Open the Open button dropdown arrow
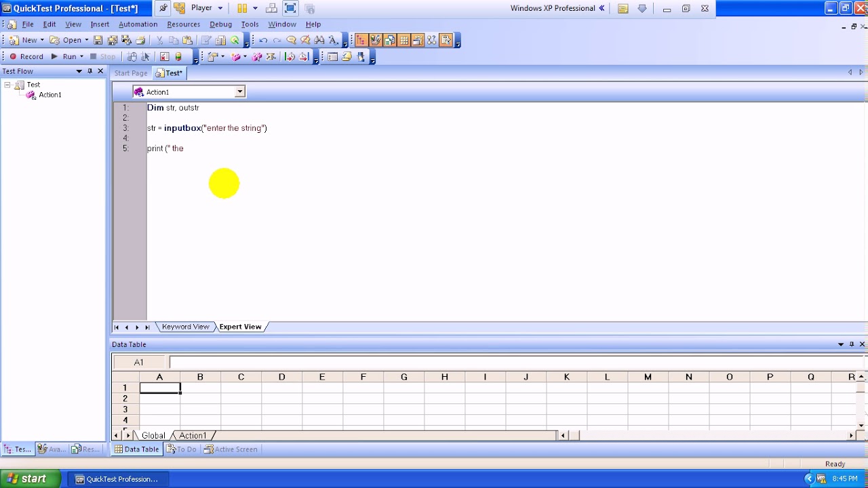Viewport: 868px width, 488px height. 87,41
